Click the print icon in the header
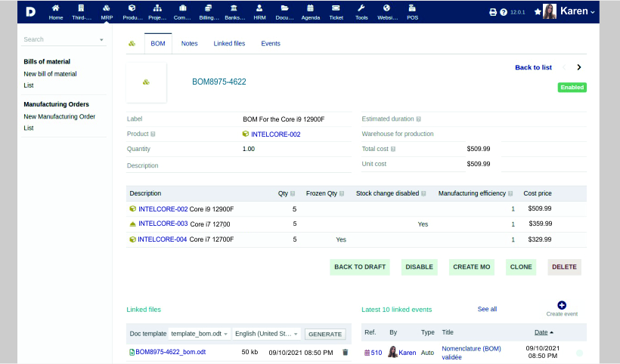Image resolution: width=620 pixels, height=364 pixels. (493, 12)
